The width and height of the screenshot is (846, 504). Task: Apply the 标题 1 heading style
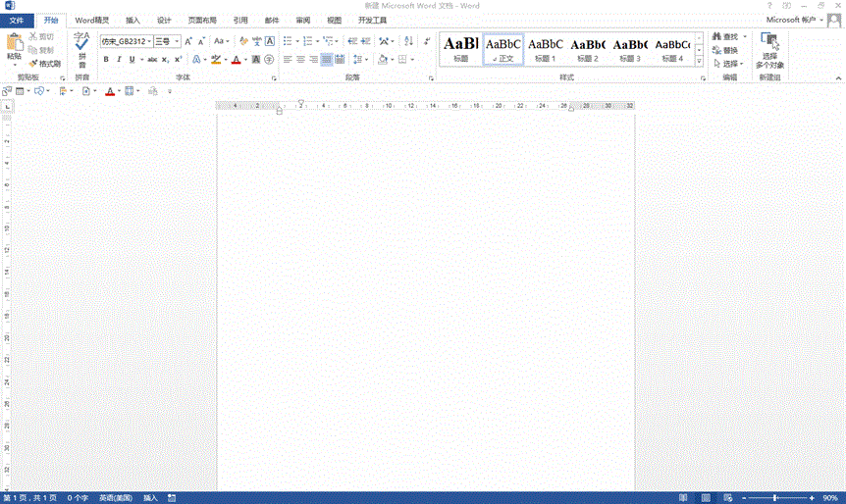click(x=545, y=49)
